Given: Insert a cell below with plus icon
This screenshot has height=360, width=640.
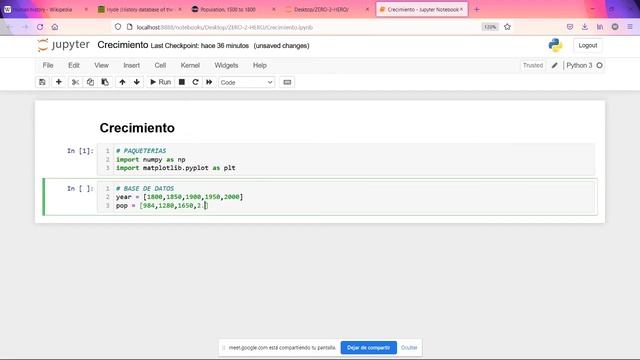Looking at the screenshot, I should (58, 82).
